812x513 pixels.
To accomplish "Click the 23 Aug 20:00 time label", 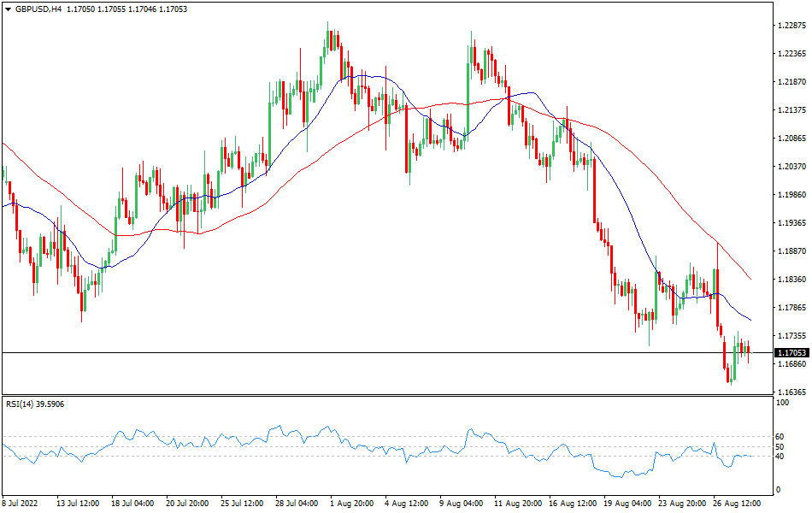I will point(682,504).
